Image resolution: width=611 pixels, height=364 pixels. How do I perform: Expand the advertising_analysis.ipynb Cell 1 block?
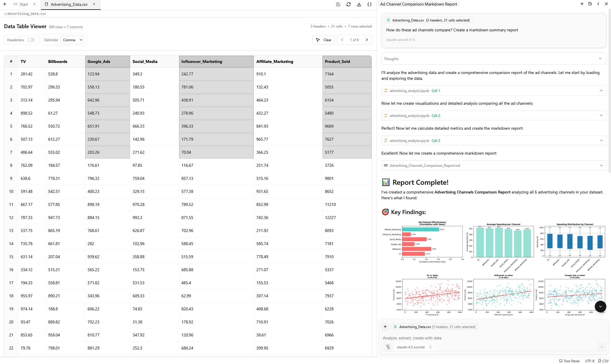[493, 90]
